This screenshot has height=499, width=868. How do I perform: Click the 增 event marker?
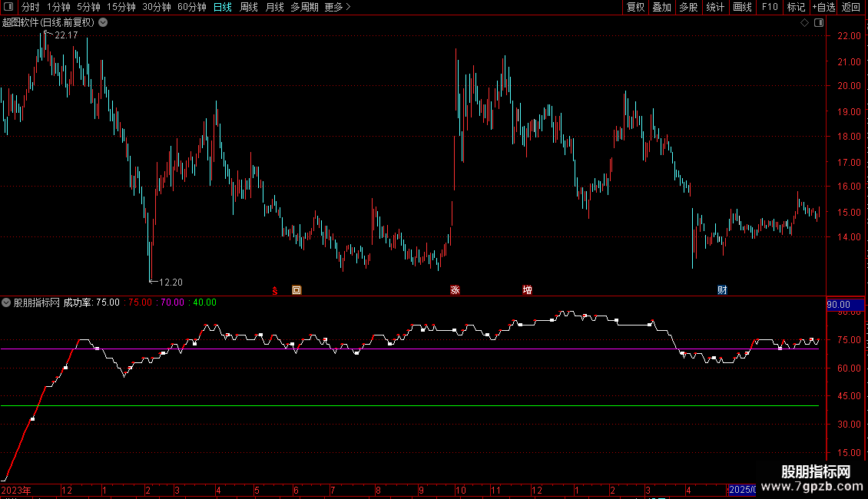[527, 290]
